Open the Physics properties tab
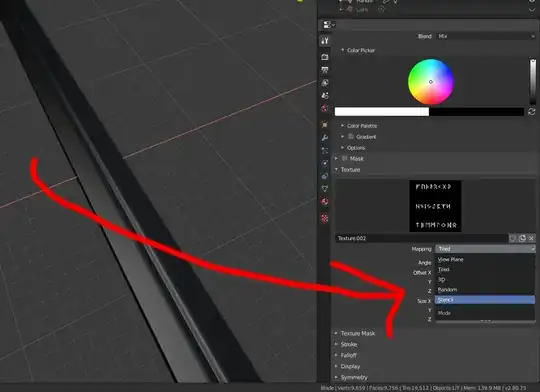 (324, 163)
